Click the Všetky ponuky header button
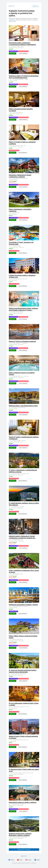The width and height of the screenshot is (48, 868). [x=35, y=6]
